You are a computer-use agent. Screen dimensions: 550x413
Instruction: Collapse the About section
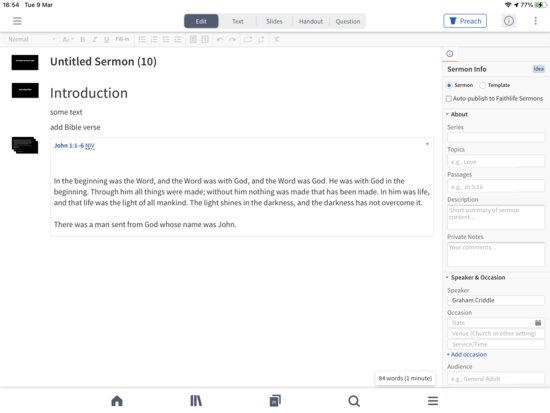[x=447, y=114]
